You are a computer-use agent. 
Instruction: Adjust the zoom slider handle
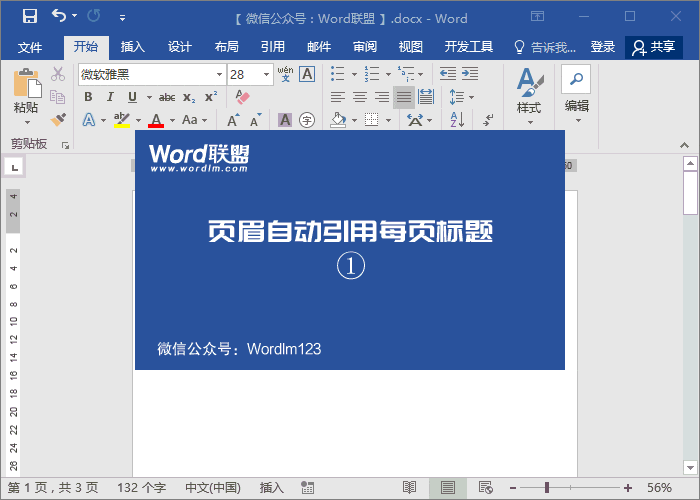click(547, 488)
